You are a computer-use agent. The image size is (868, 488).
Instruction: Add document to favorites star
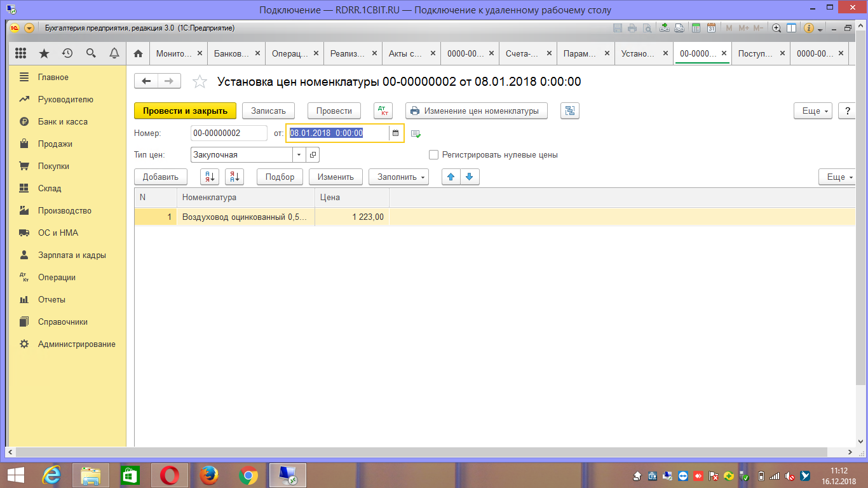pos(200,81)
